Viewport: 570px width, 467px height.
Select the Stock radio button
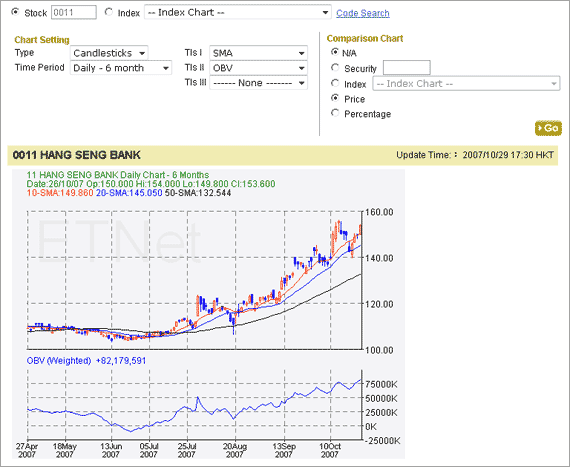pyautogui.click(x=15, y=12)
